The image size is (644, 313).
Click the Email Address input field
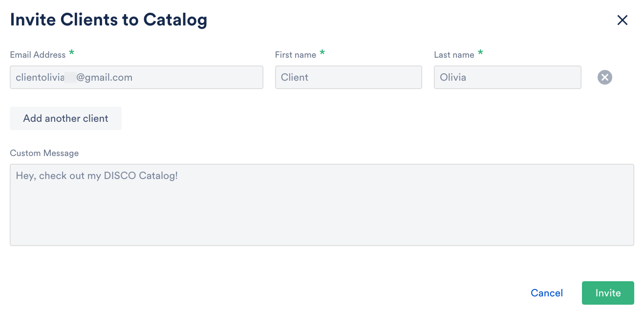136,77
